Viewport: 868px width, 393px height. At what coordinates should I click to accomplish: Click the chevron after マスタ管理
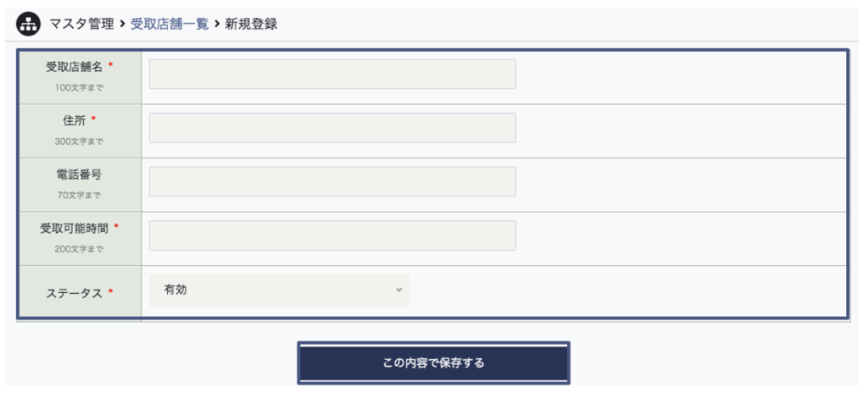(123, 24)
